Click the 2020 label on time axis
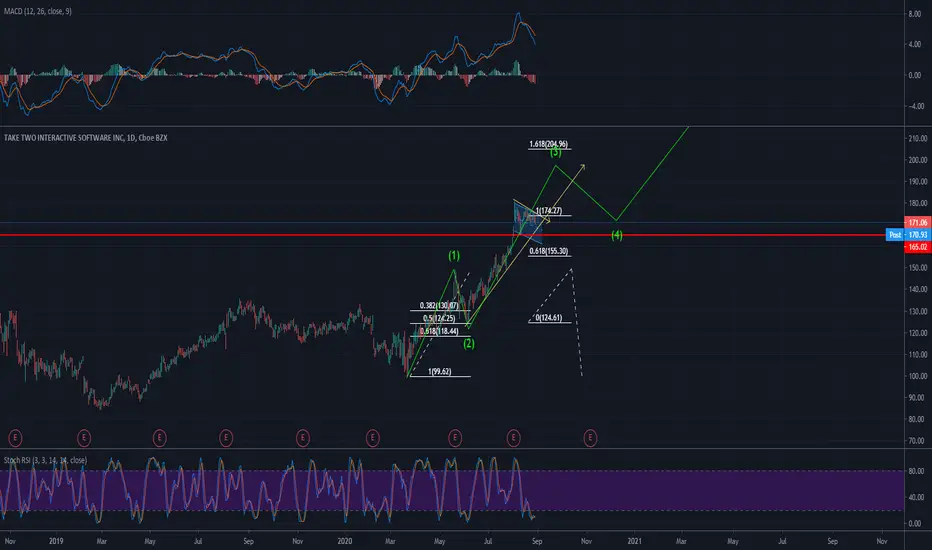The width and height of the screenshot is (932, 550). point(345,541)
